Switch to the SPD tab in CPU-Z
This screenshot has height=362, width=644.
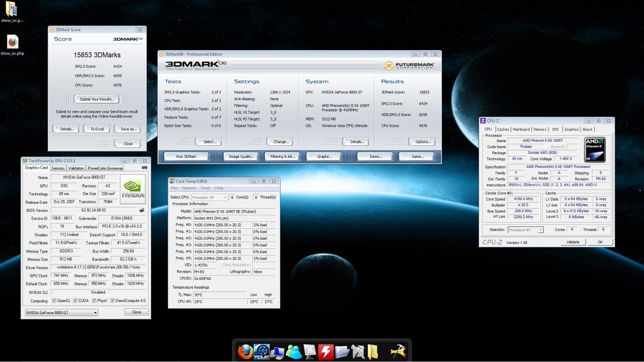(555, 129)
